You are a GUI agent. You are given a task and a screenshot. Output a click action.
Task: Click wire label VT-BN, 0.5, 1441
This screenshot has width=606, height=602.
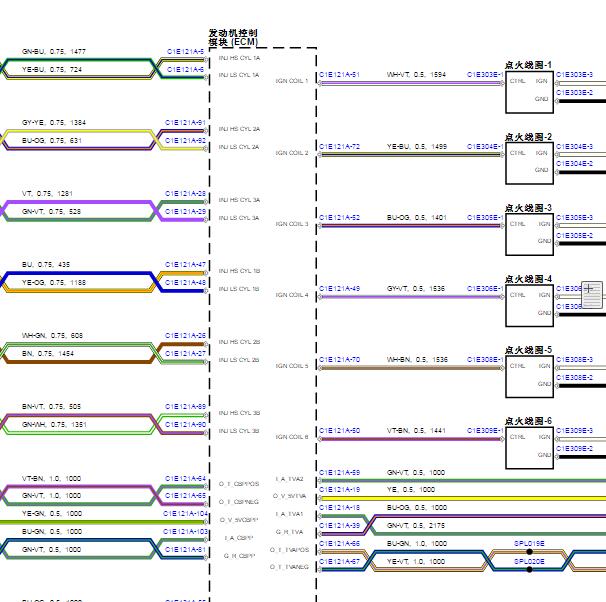pyautogui.click(x=416, y=430)
